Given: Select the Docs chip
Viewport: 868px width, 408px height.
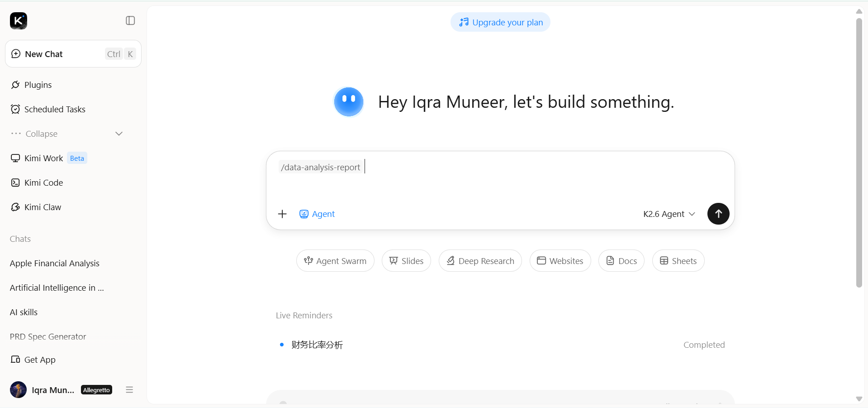Looking at the screenshot, I should 621,261.
